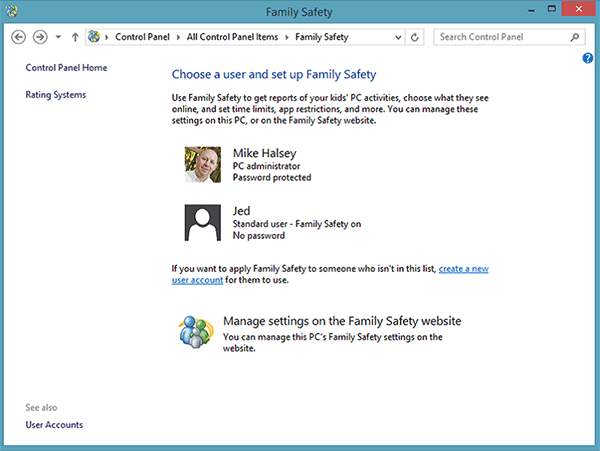The height and width of the screenshot is (451, 600).
Task: Choose the Jed user account
Action: pos(240,211)
